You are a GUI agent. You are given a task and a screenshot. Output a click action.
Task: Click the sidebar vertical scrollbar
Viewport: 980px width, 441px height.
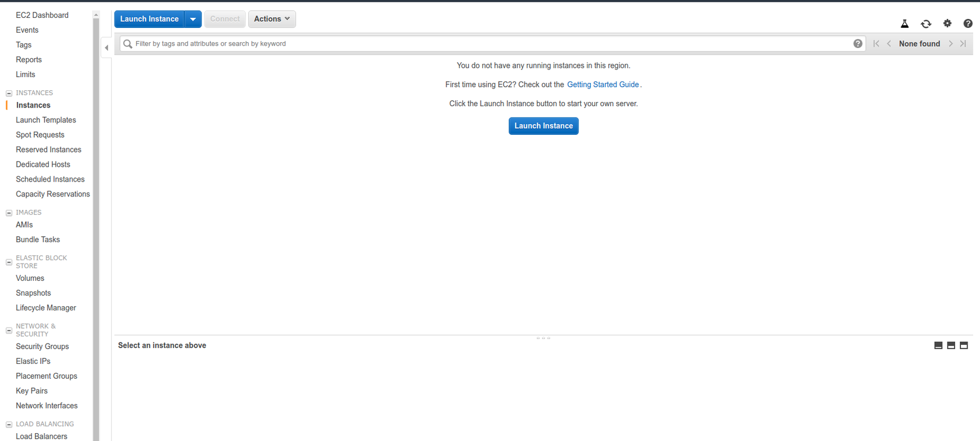pyautogui.click(x=96, y=229)
